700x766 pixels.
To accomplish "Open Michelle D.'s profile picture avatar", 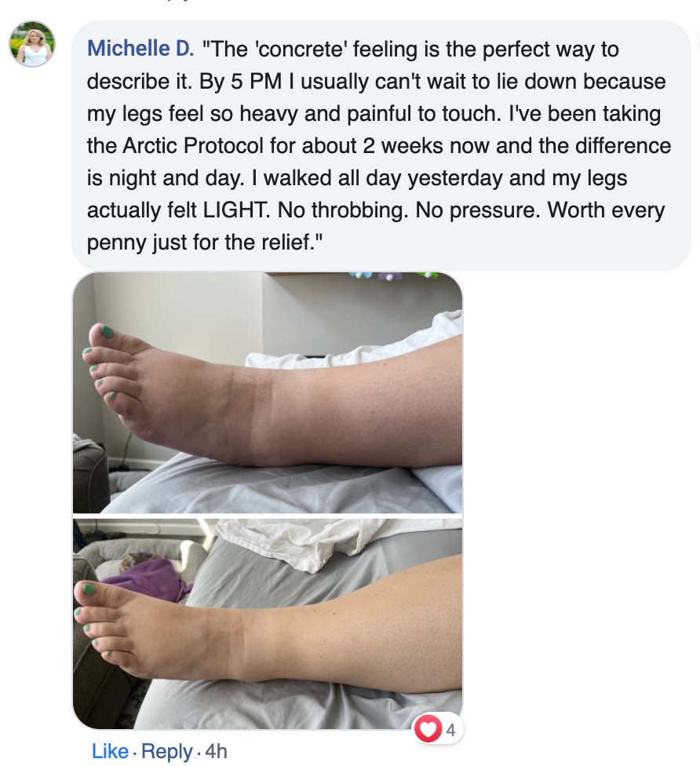I will coord(32,44).
